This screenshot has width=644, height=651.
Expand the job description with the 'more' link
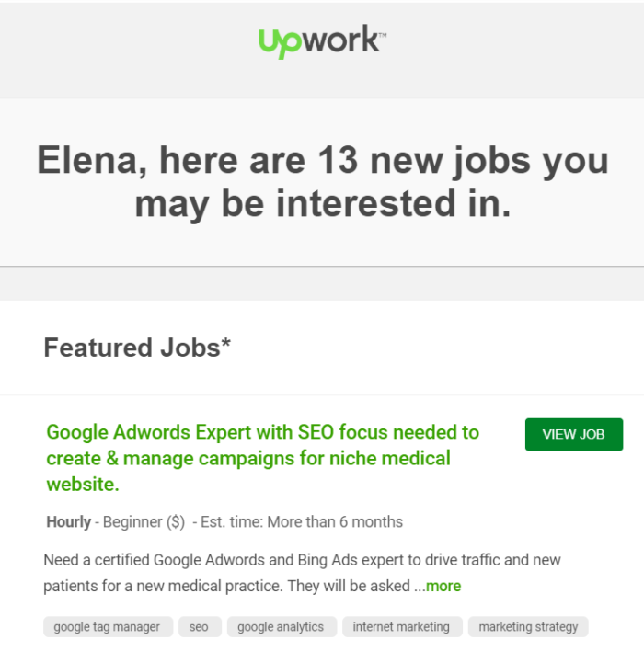pyautogui.click(x=443, y=586)
